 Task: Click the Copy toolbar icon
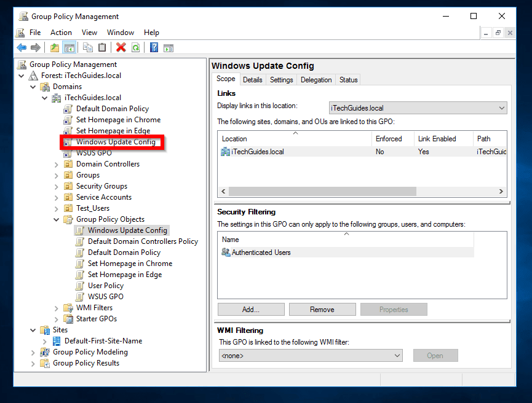point(88,48)
